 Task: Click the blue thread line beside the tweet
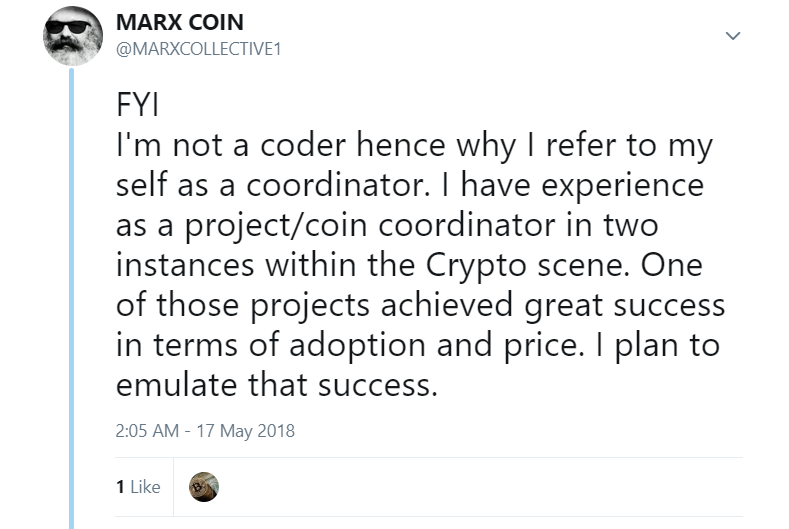pyautogui.click(x=71, y=300)
